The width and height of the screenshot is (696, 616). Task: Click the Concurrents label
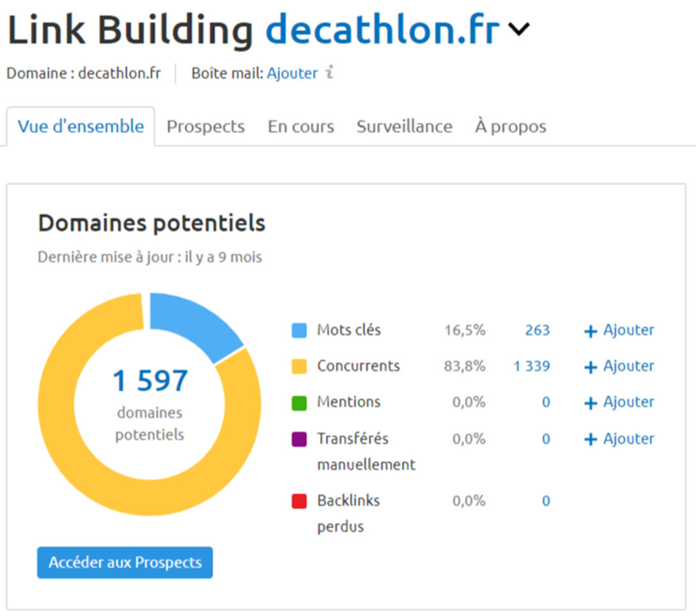pyautogui.click(x=358, y=366)
